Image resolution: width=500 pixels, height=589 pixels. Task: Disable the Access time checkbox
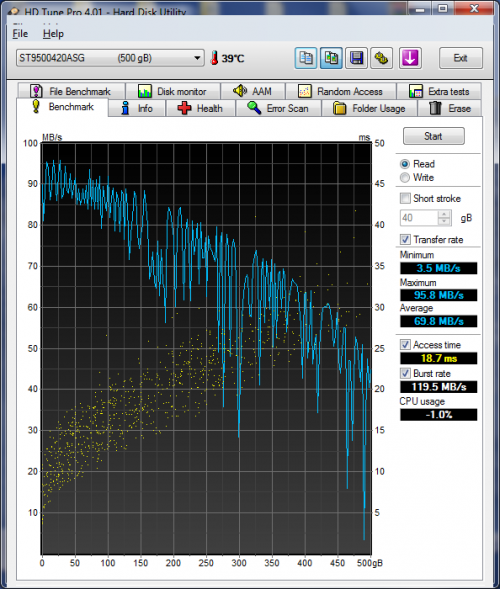click(405, 344)
